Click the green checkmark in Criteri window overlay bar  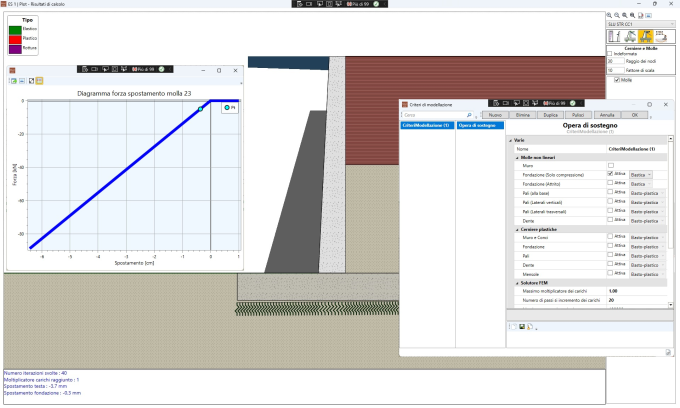(x=572, y=103)
